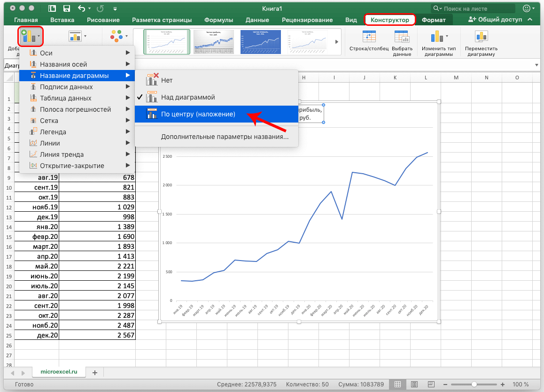
Task: Switch to the Формулы tab
Action: click(218, 20)
